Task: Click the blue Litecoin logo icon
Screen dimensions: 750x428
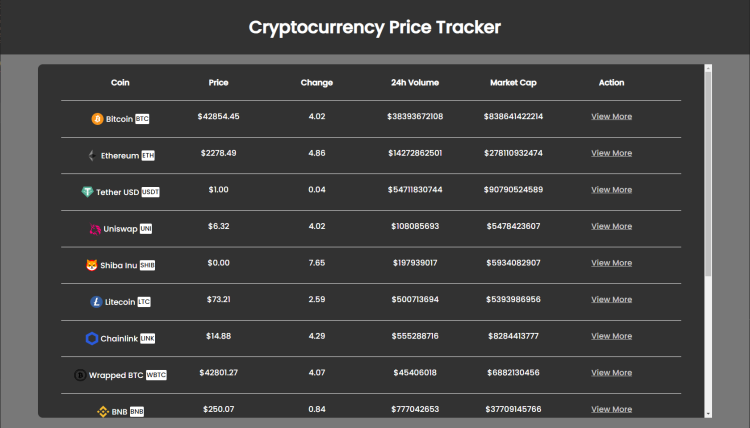Action: coord(96,302)
